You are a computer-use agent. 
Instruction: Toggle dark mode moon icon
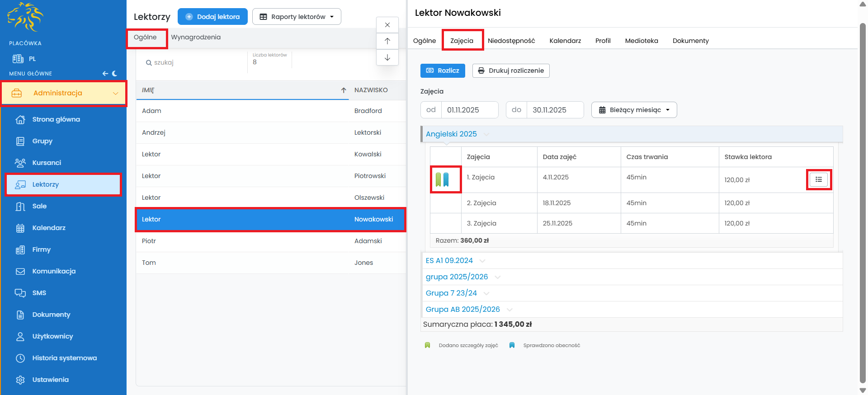(x=115, y=73)
